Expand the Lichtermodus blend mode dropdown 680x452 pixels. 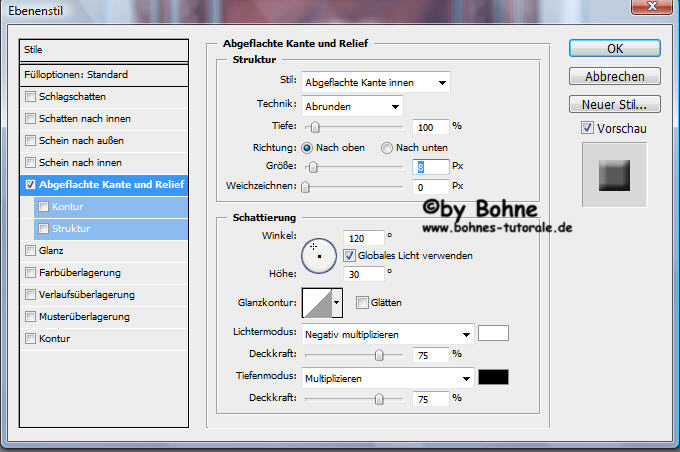[x=388, y=334]
